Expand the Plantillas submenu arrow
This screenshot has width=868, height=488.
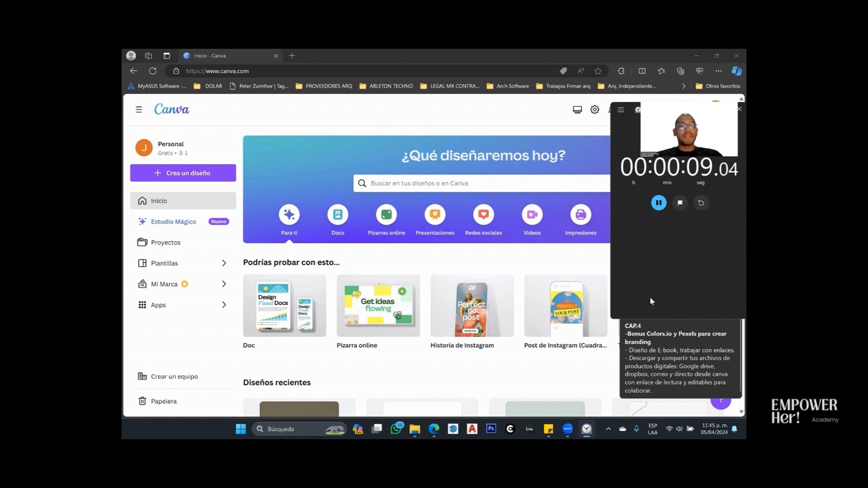point(224,263)
